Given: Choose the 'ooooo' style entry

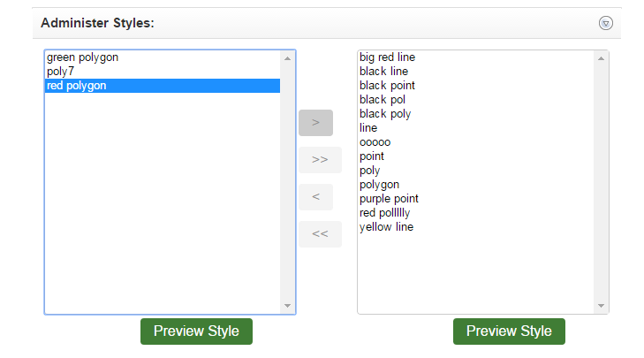Looking at the screenshot, I should point(375,142).
